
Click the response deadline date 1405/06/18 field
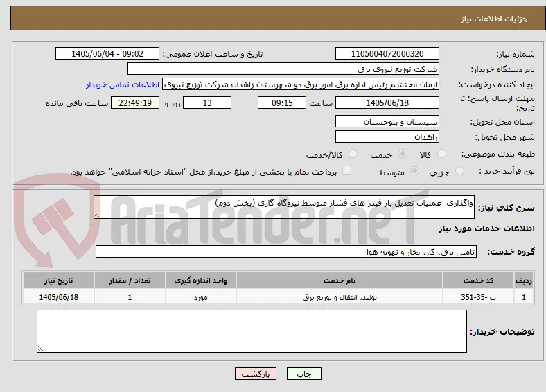click(x=387, y=103)
